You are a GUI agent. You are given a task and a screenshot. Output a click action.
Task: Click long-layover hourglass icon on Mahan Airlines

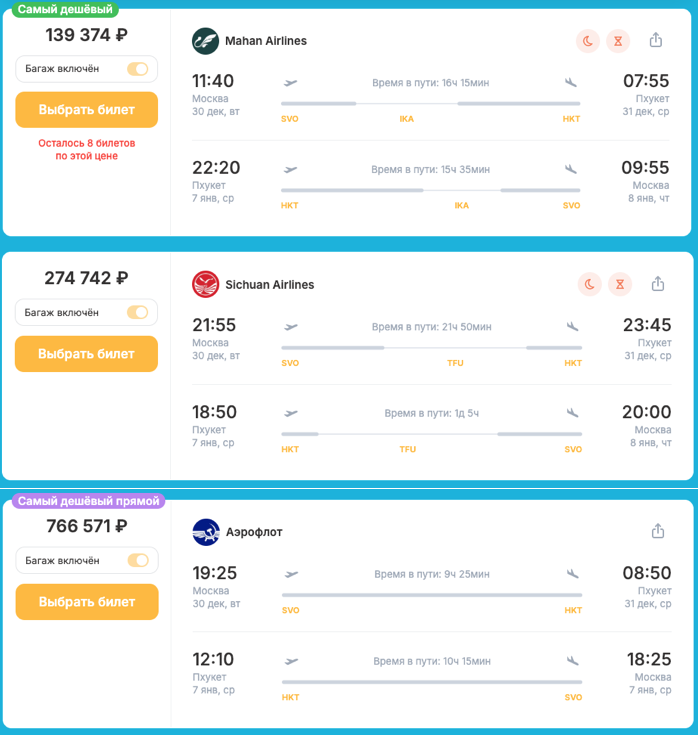619,41
